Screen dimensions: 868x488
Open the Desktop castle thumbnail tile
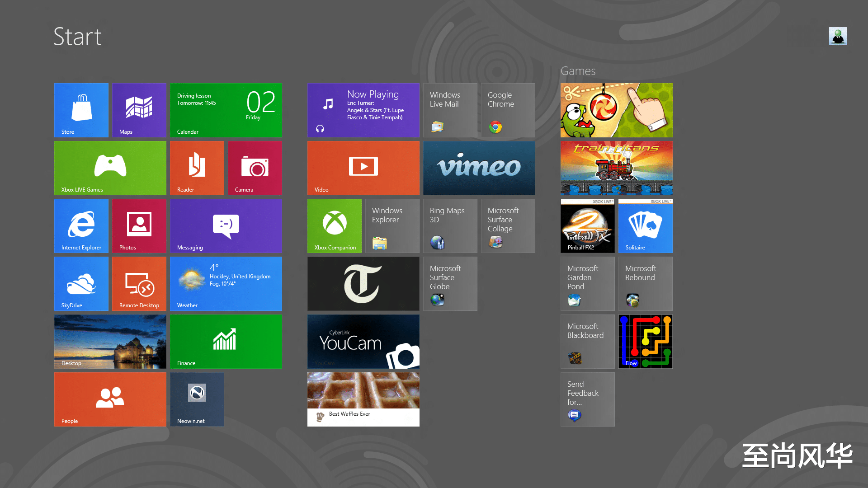click(x=110, y=341)
